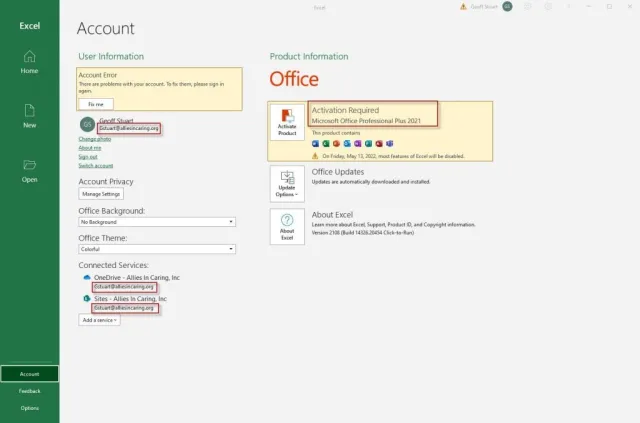Click the Fix me button
The height and width of the screenshot is (423, 640).
pyautogui.click(x=96, y=104)
